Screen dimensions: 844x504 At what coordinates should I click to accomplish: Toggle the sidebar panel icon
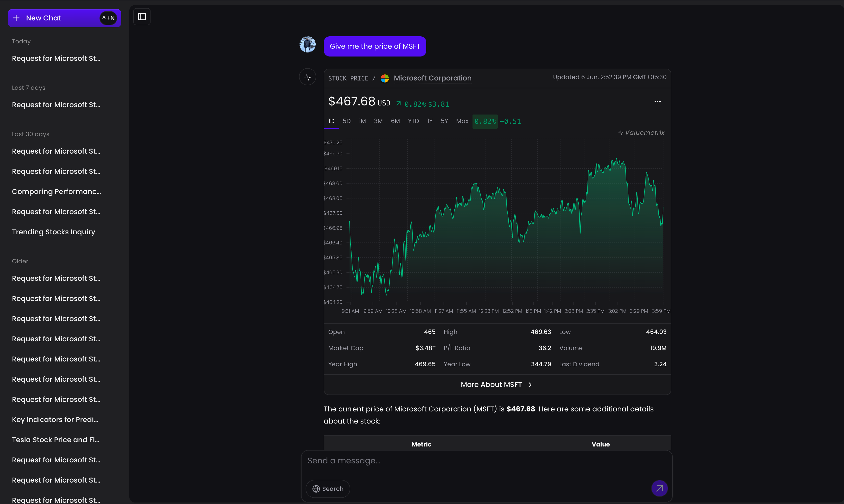(142, 17)
